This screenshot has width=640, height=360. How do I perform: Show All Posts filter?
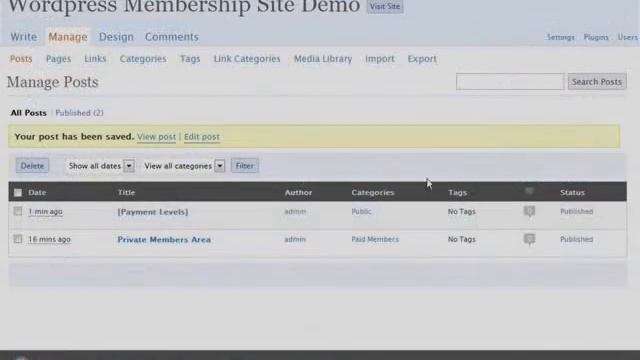29,113
